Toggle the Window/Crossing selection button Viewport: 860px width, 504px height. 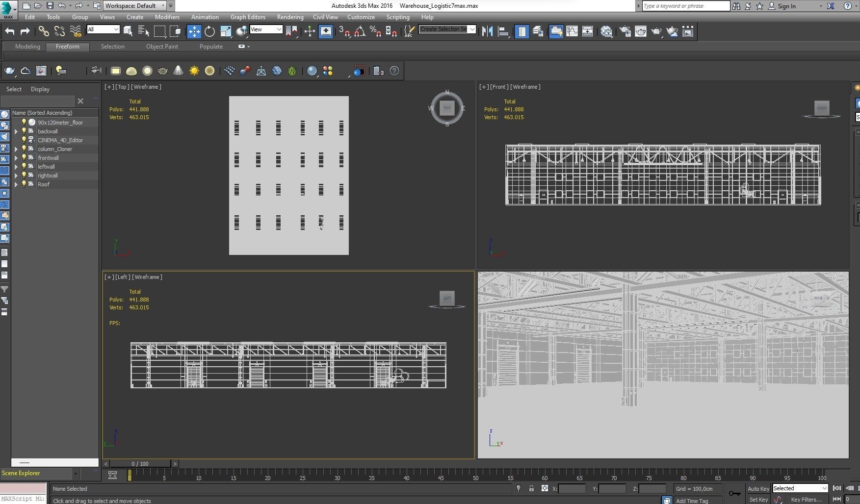(175, 31)
